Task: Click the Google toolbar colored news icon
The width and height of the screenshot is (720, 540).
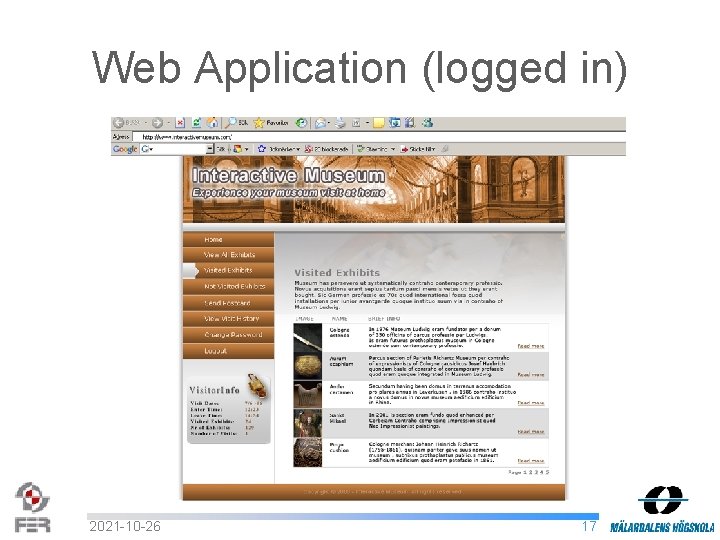Action: pos(237,149)
